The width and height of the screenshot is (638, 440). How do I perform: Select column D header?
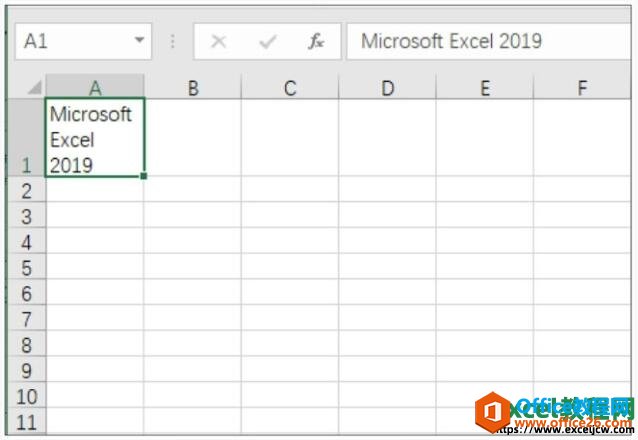tap(387, 87)
